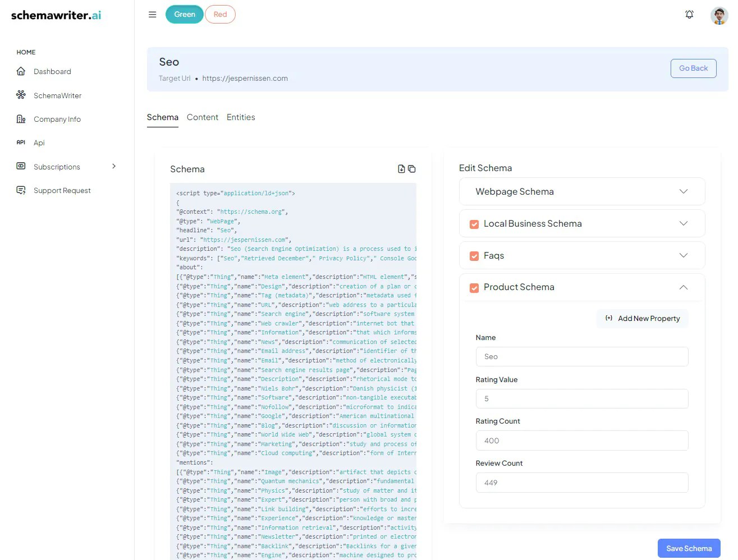This screenshot has height=560, width=738.
Task: Expand the Faqs section chevron
Action: pos(684,255)
